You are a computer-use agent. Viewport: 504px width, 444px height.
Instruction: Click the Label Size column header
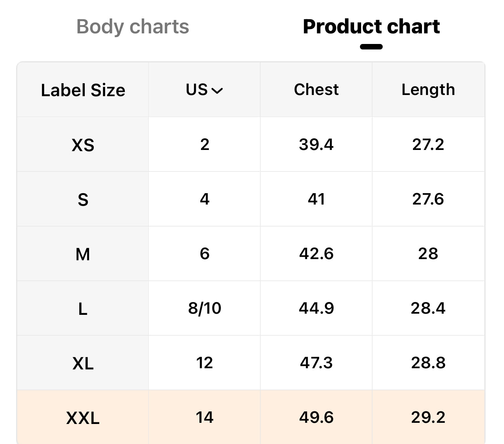tap(83, 90)
